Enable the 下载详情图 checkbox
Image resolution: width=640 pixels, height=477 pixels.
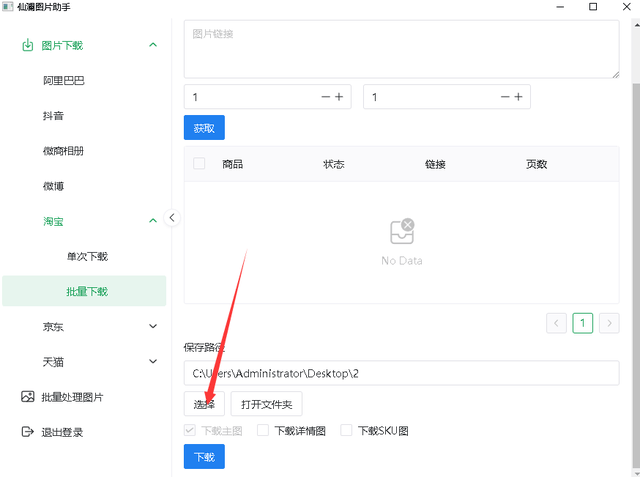pos(263,431)
